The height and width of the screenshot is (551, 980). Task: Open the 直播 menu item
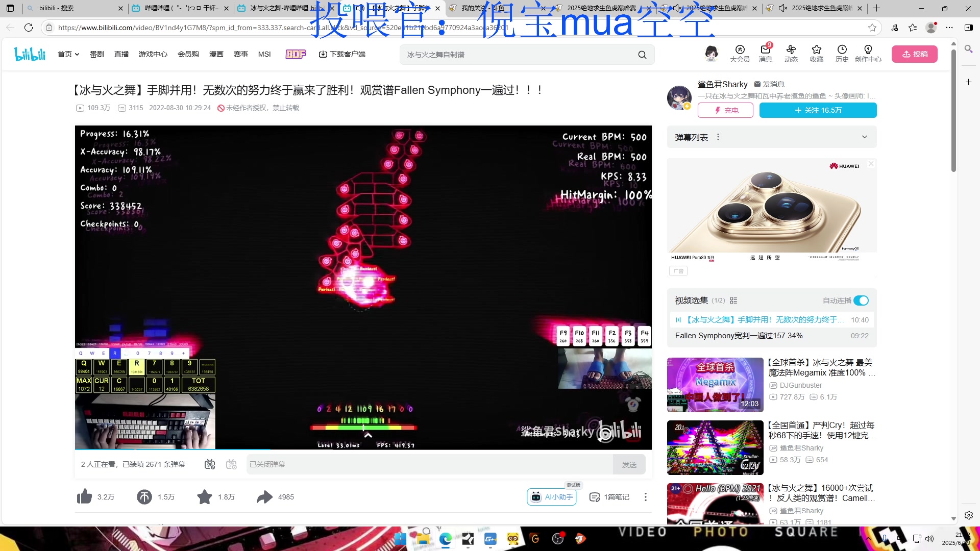click(121, 54)
